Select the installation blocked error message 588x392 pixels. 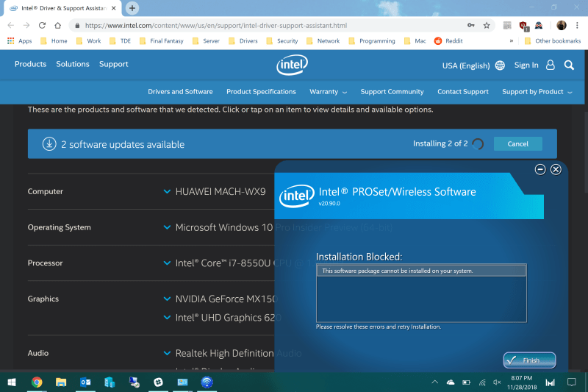[421, 271]
